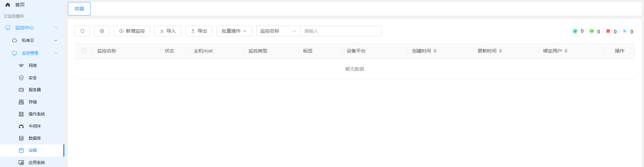Click the 数据库 database icon
644x167 pixels.
[x=21, y=138]
